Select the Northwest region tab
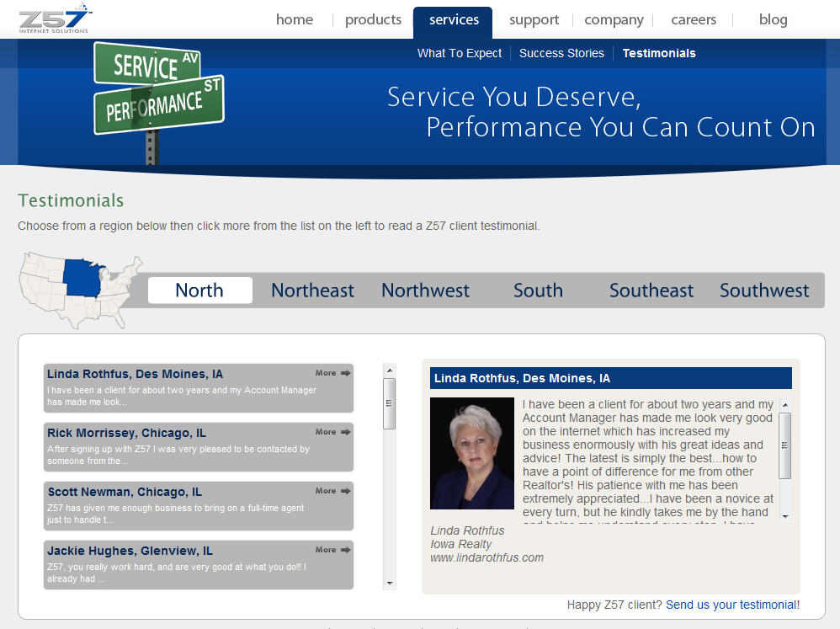This screenshot has height=629, width=840. tap(425, 291)
